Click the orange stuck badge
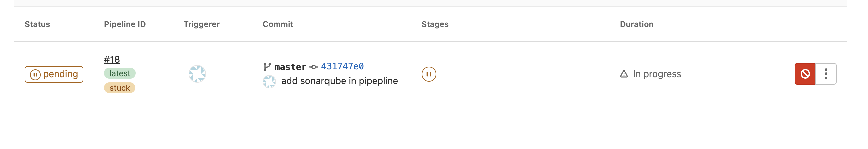This screenshot has width=868, height=149. [120, 88]
